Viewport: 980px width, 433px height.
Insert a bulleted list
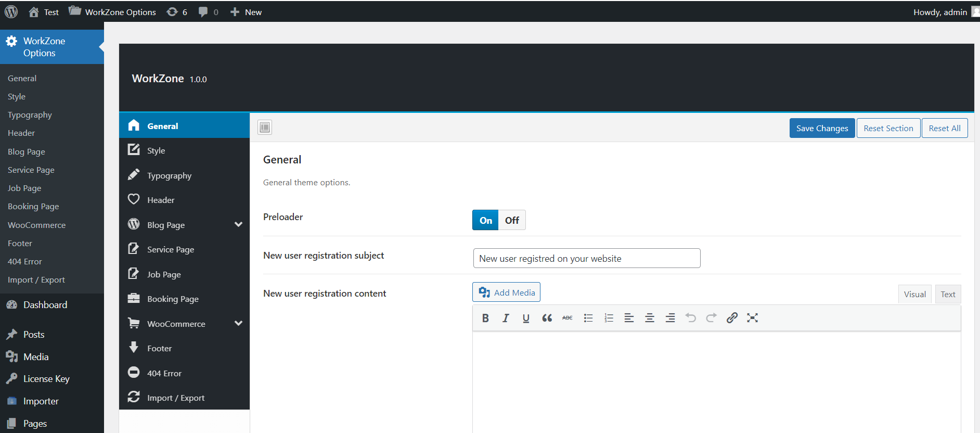click(588, 318)
